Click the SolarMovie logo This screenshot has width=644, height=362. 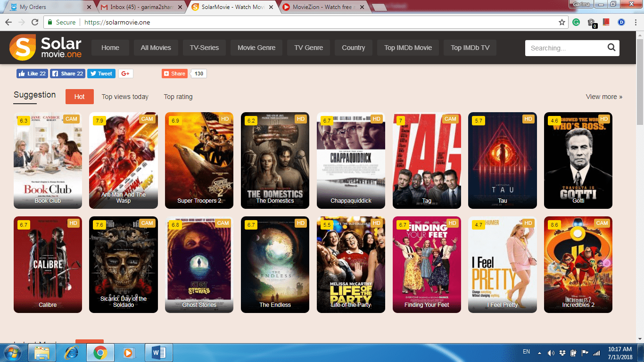pos(46,48)
